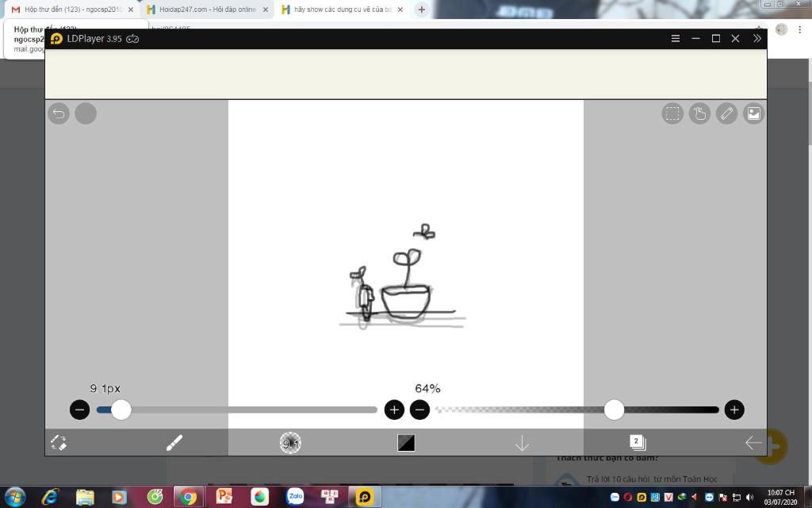Open the black color swatch

coord(406,443)
